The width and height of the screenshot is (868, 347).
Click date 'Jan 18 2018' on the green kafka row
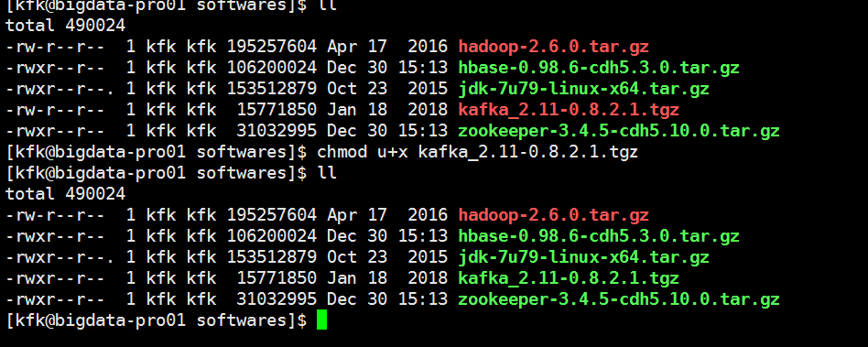point(387,277)
